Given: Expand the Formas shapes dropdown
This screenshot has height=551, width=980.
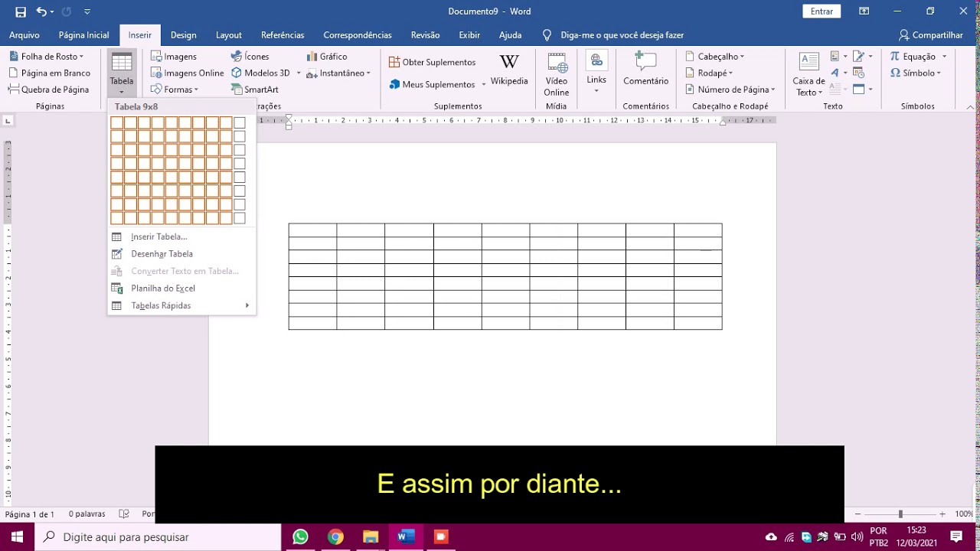Looking at the screenshot, I should point(196,90).
